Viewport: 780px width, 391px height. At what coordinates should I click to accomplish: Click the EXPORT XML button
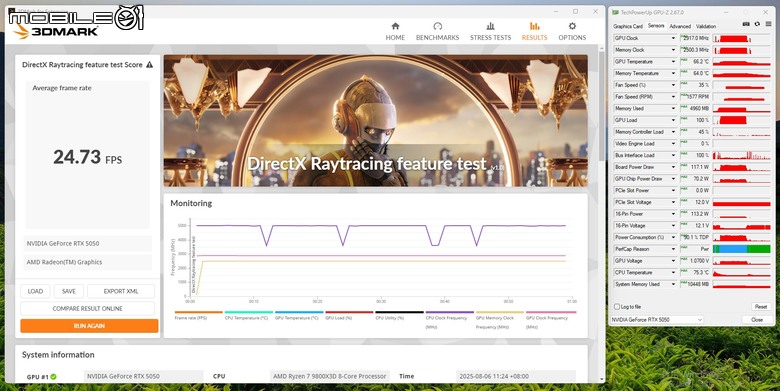point(121,291)
